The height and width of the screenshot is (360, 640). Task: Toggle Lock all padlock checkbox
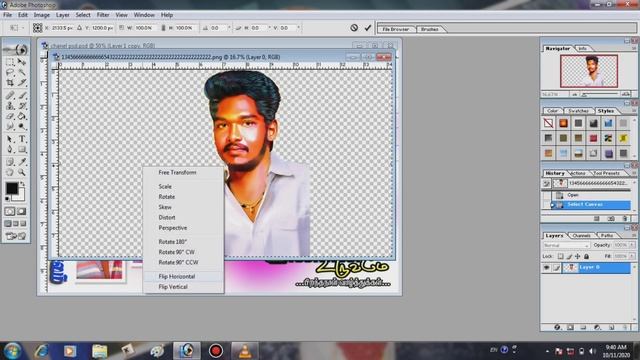587,256
